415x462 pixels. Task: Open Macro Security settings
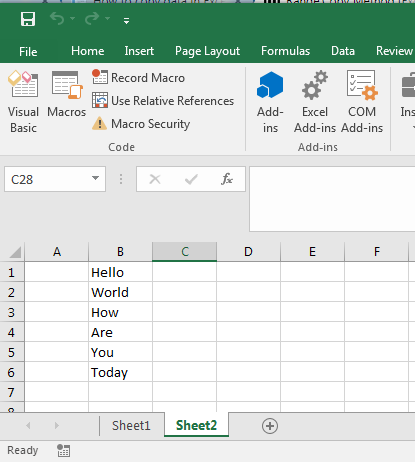tap(141, 124)
